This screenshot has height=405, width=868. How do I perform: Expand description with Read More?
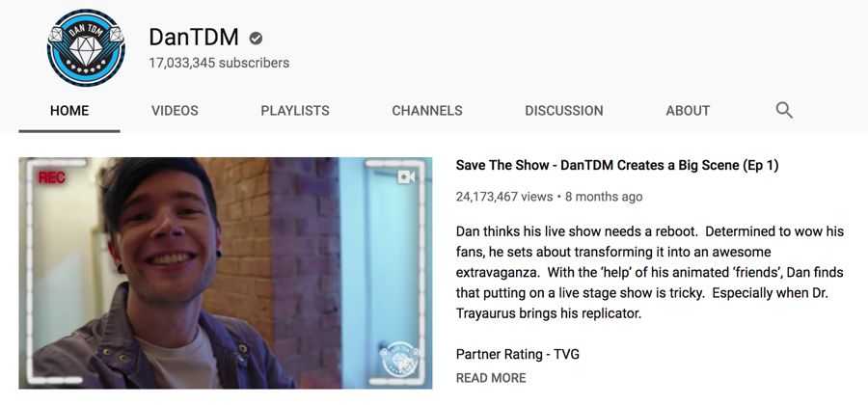[x=491, y=378]
